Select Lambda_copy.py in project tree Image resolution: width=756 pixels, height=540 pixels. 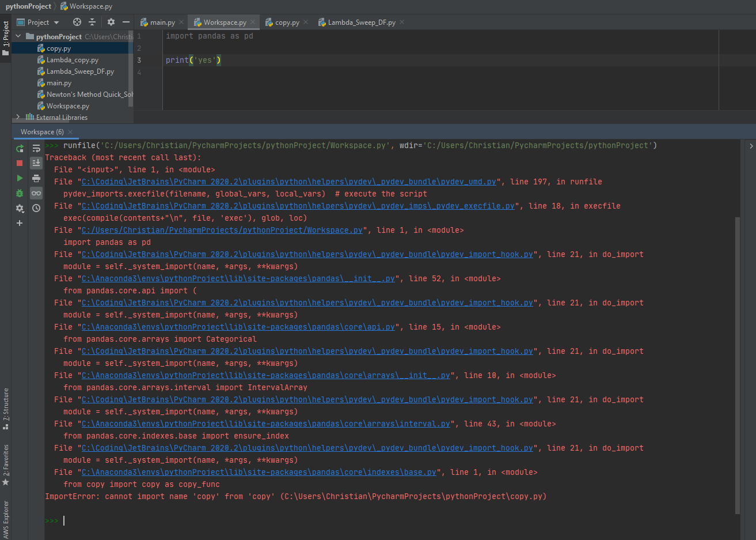click(73, 60)
